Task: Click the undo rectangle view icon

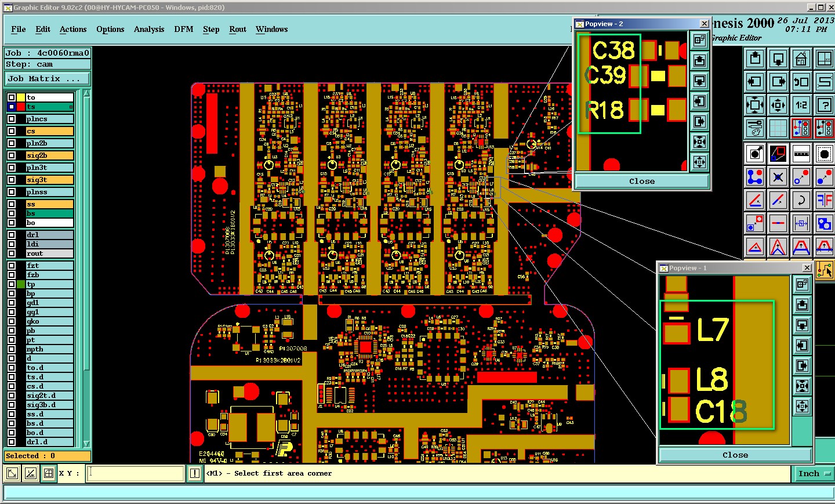Action: (x=801, y=82)
